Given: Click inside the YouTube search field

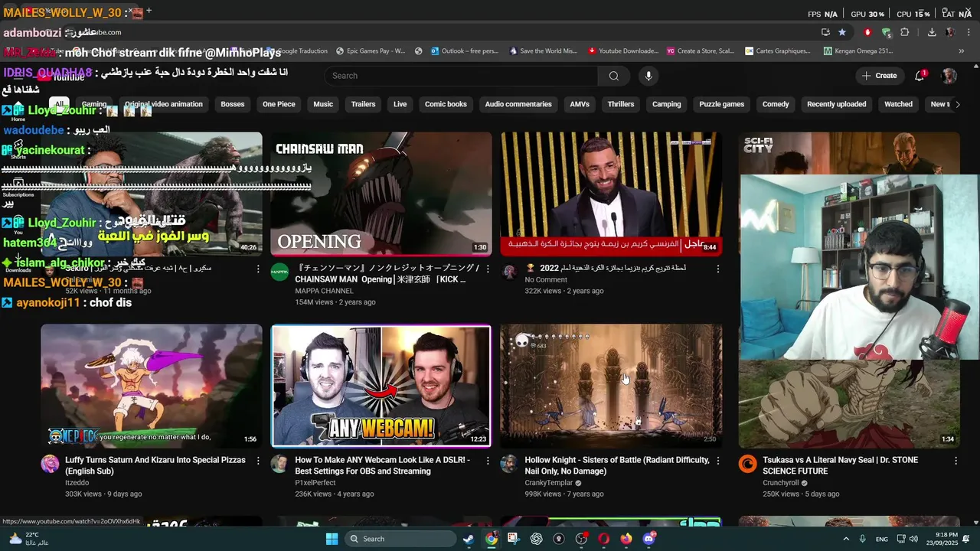Looking at the screenshot, I should pyautogui.click(x=461, y=76).
